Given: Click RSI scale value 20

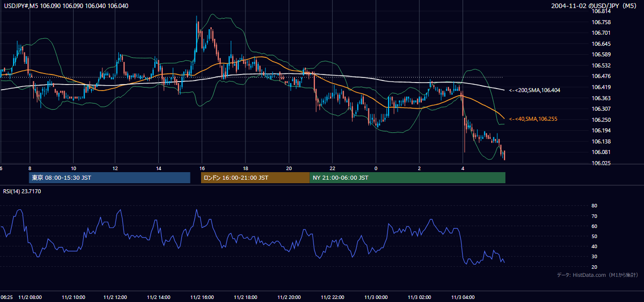Looking at the screenshot, I should click(595, 267).
